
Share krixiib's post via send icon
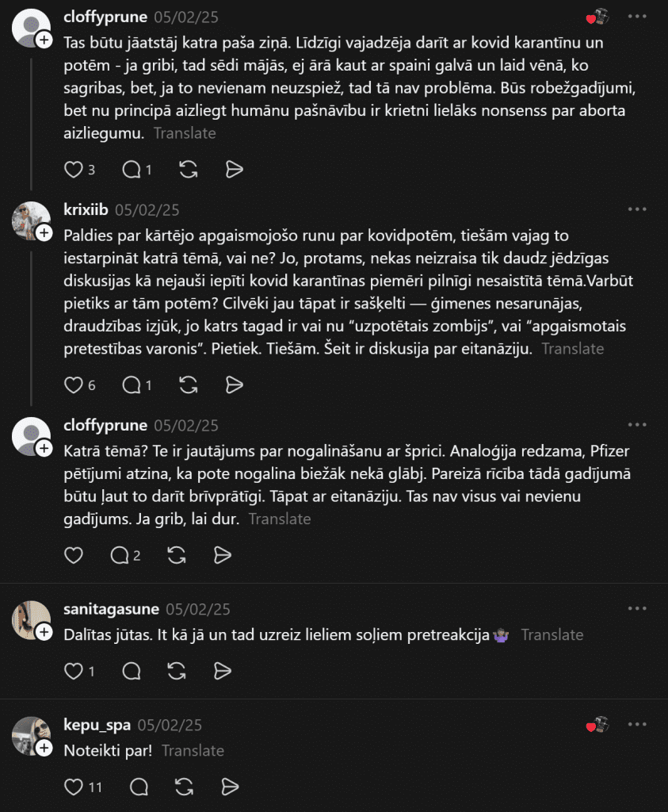click(234, 385)
